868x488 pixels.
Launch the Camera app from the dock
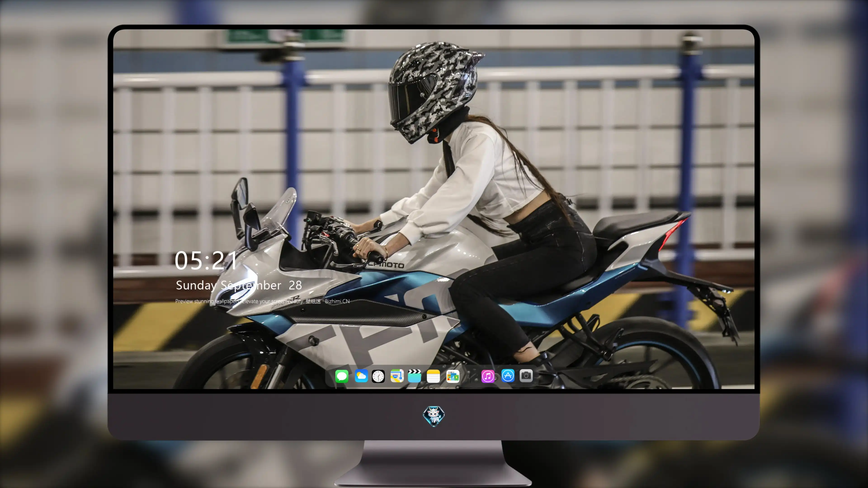(526, 376)
